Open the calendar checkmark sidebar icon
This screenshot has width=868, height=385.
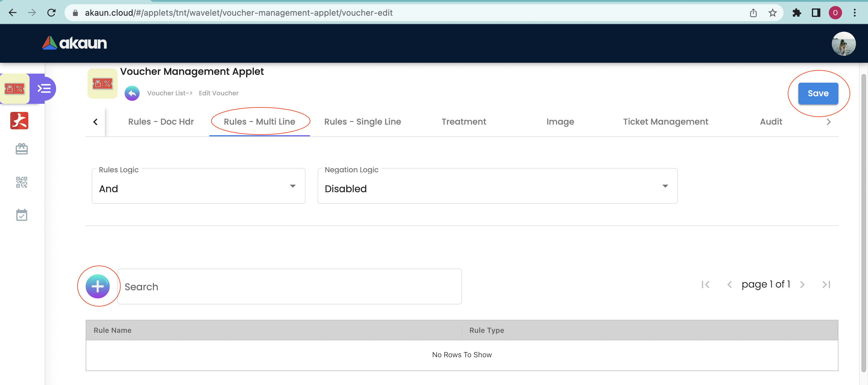[x=22, y=215]
